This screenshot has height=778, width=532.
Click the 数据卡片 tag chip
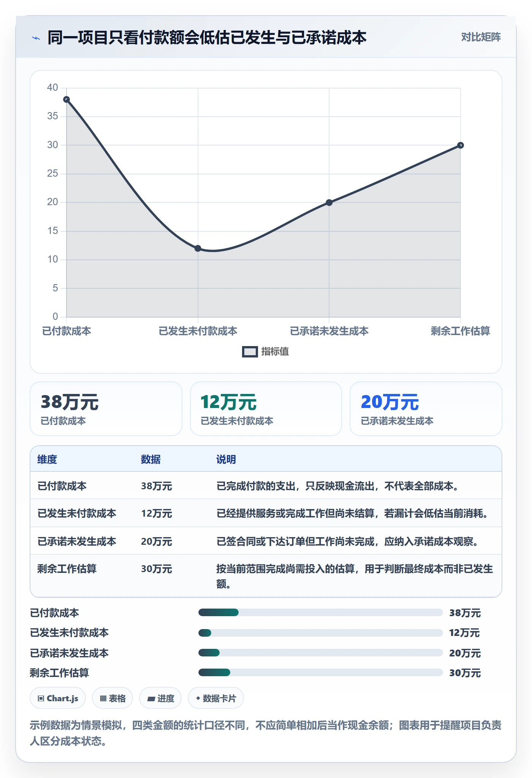point(216,698)
